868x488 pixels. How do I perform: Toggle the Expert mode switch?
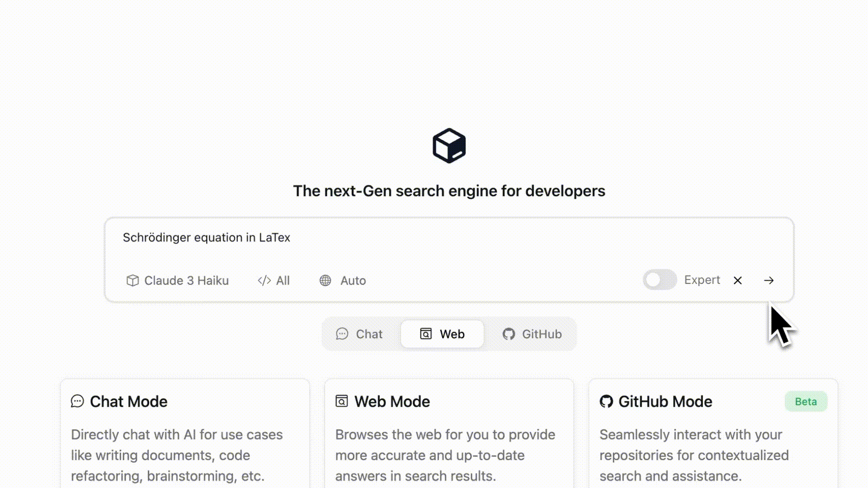point(660,280)
